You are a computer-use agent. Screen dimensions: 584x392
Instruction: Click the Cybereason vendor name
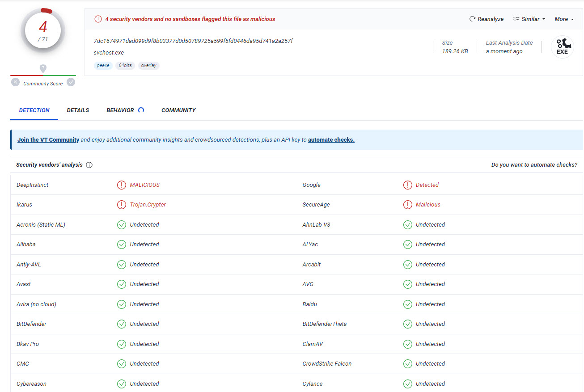(x=31, y=384)
